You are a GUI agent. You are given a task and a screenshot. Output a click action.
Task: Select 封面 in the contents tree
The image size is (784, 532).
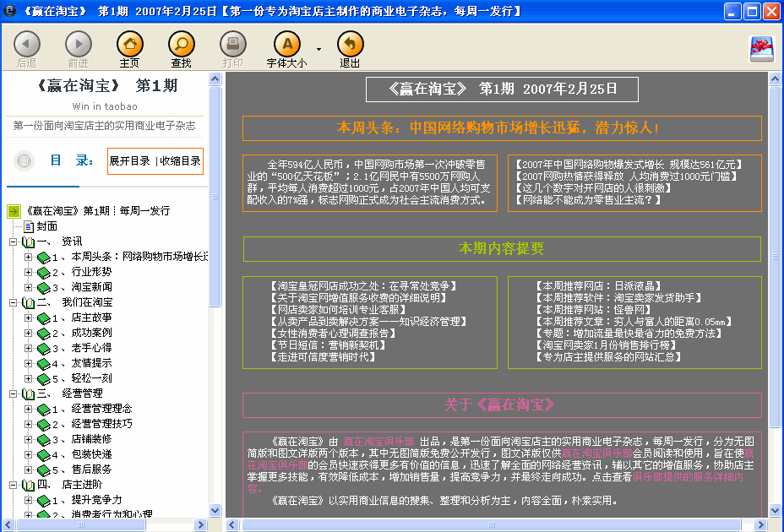[x=47, y=226]
